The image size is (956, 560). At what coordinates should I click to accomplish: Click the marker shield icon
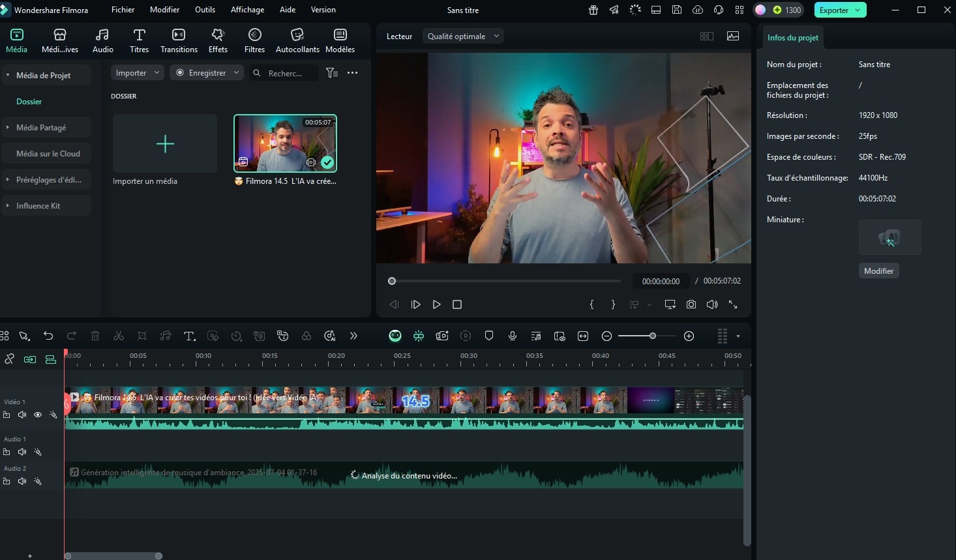click(x=489, y=336)
